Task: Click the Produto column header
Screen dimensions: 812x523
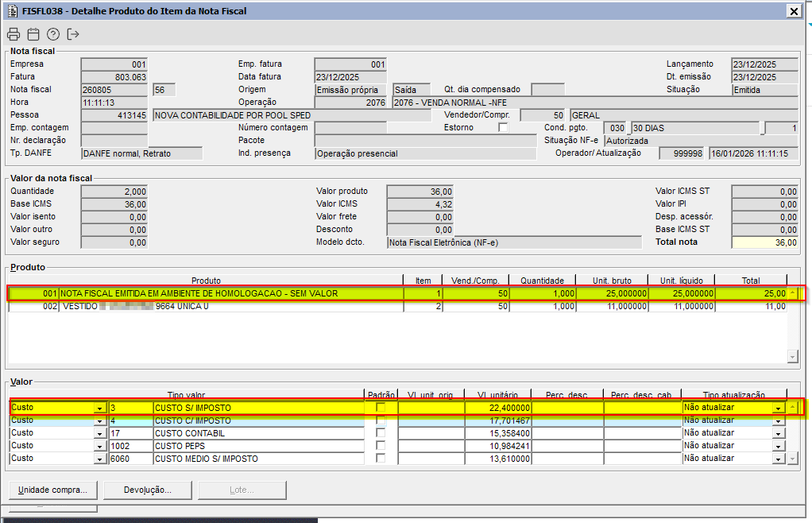Action: pos(206,281)
